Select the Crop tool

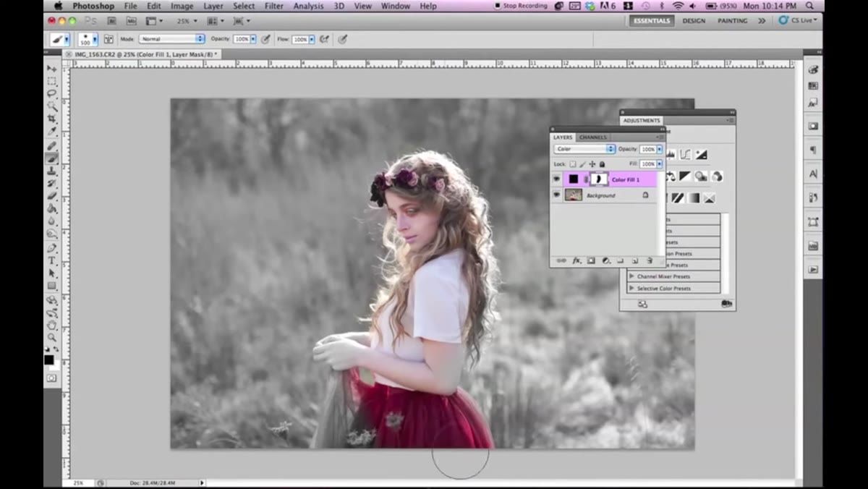(51, 119)
